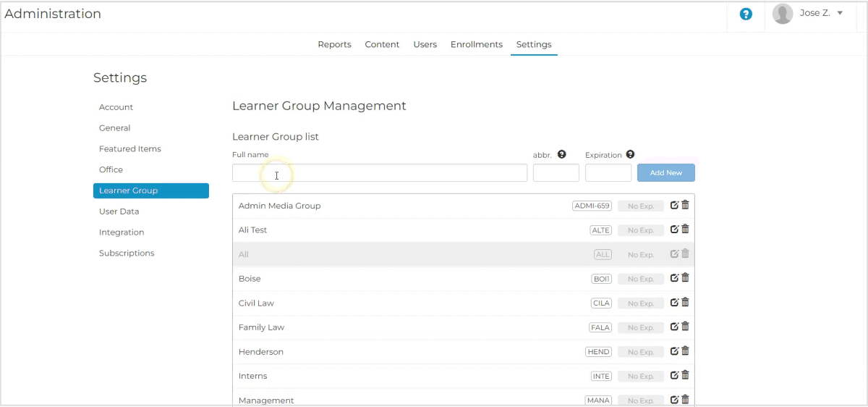This screenshot has width=868, height=407.
Task: Click No Exp. for Interns
Action: (641, 376)
